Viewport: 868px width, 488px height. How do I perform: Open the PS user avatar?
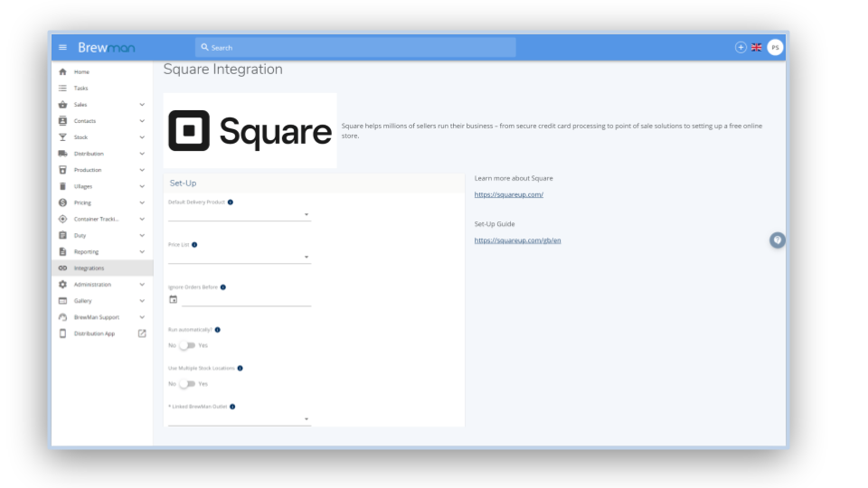[775, 48]
